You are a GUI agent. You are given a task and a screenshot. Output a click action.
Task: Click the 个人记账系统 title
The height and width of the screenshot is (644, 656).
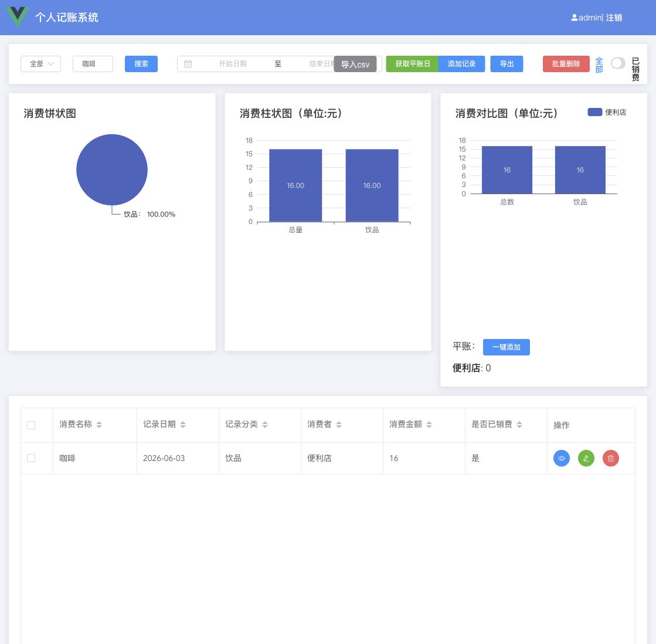[x=67, y=18]
